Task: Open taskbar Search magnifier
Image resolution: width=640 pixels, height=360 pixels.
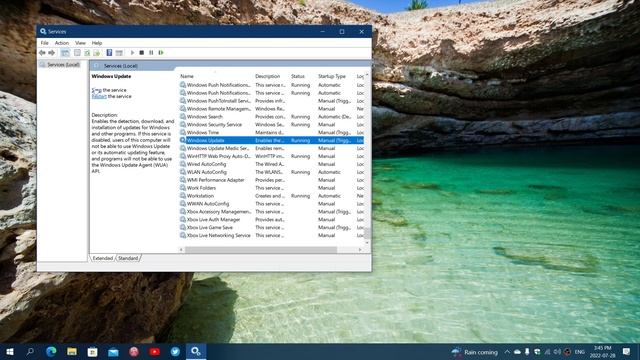Action: 30,351
